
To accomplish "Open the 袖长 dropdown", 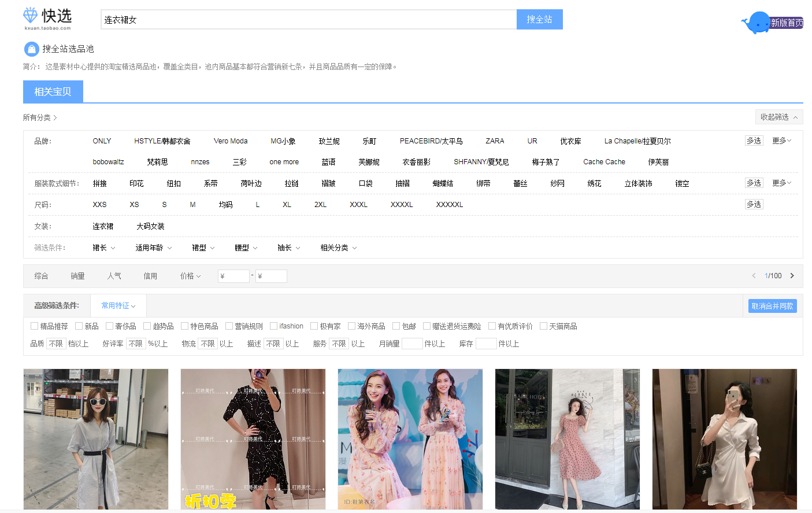I will point(288,248).
